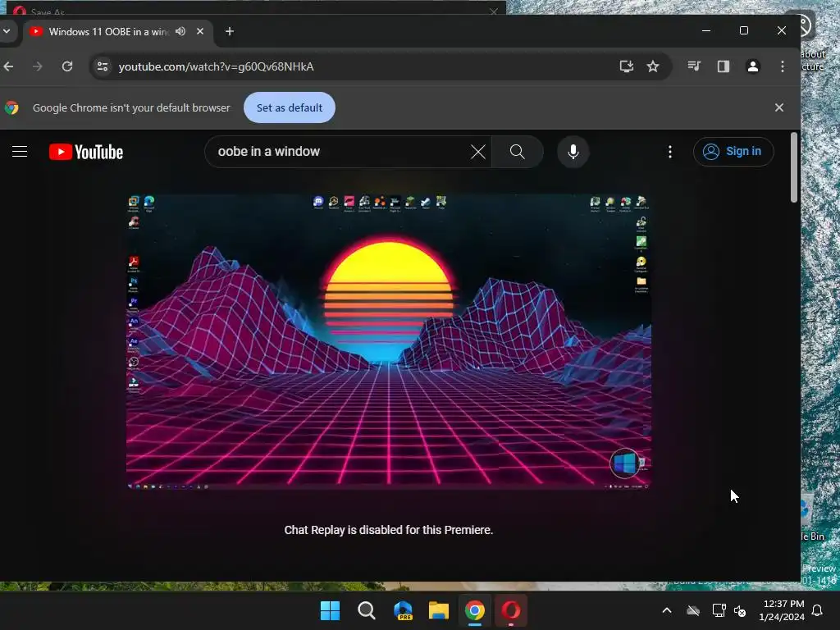Dismiss the default browser infobar
Viewport: 840px width, 630px height.
coord(779,107)
